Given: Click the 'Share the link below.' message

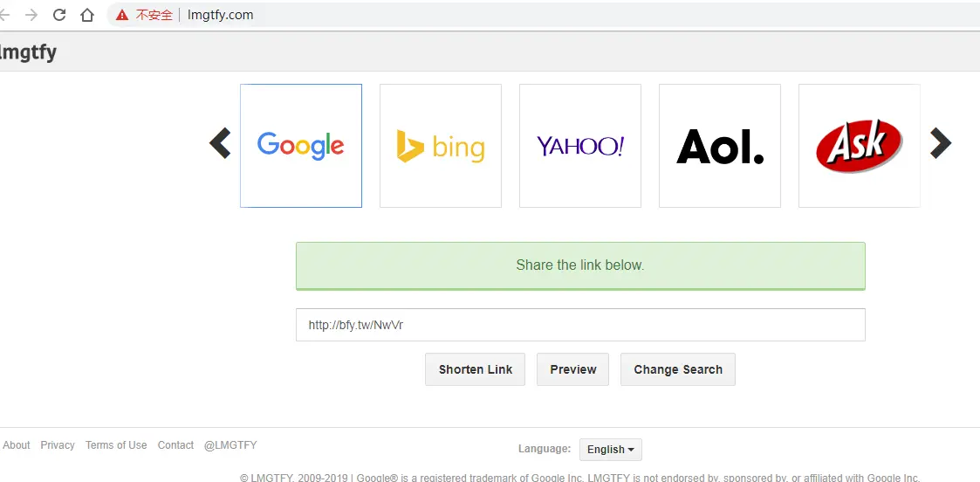Looking at the screenshot, I should pyautogui.click(x=580, y=265).
